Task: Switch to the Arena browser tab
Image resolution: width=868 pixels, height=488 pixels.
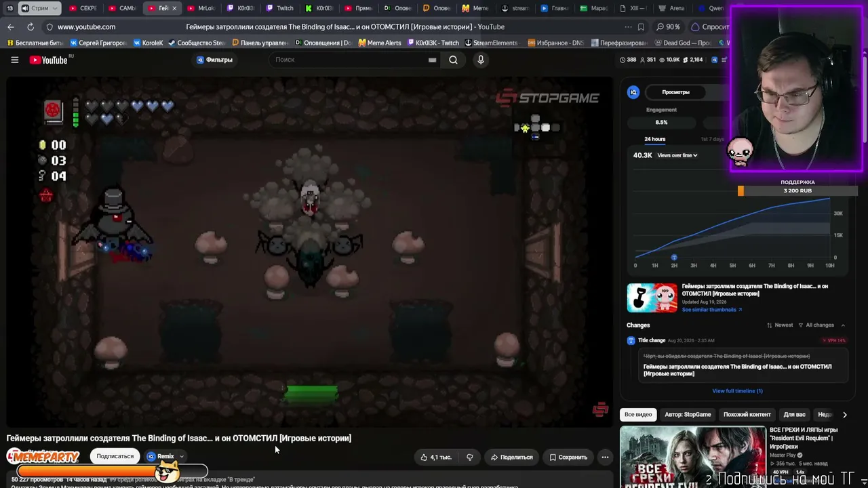Action: [671, 8]
